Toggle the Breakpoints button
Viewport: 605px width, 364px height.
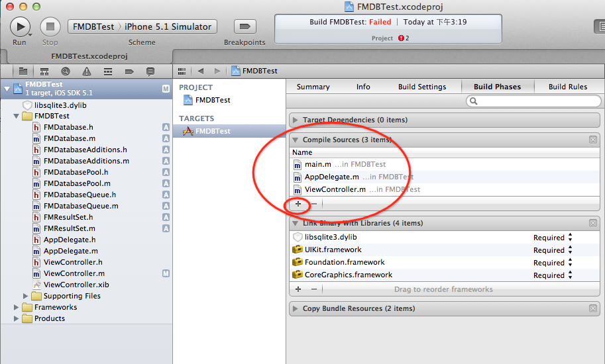tap(245, 26)
